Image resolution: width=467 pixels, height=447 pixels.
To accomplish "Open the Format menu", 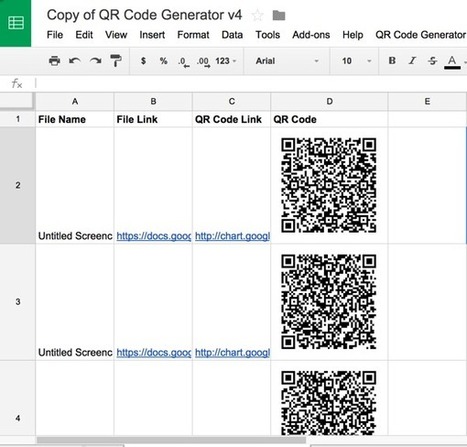I will click(193, 35).
